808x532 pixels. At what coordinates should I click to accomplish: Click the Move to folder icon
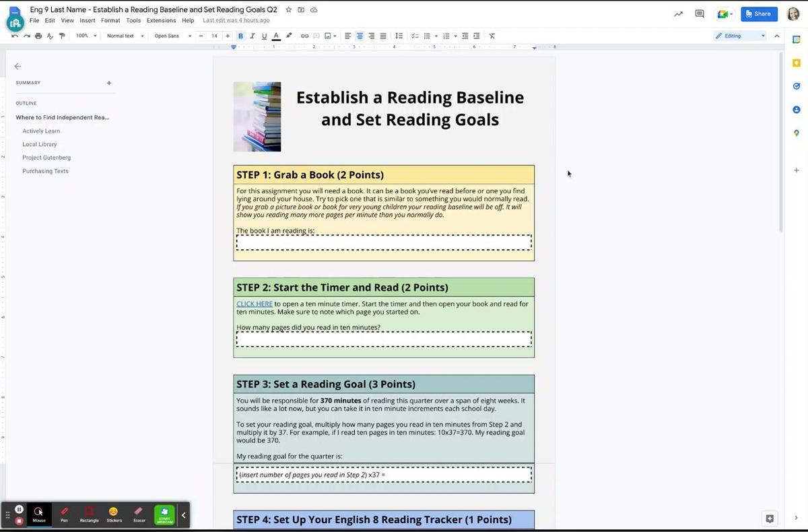(301, 10)
